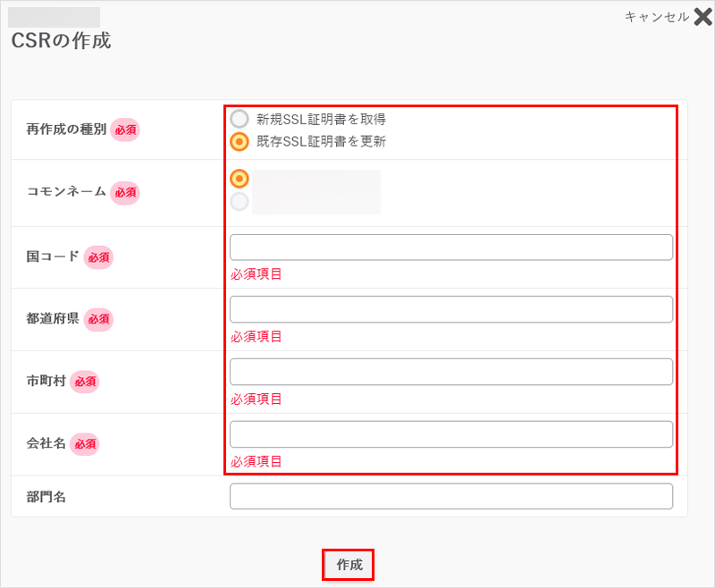
Task: Click the 既存SSL証明書を更新 label text
Action: coord(321,141)
